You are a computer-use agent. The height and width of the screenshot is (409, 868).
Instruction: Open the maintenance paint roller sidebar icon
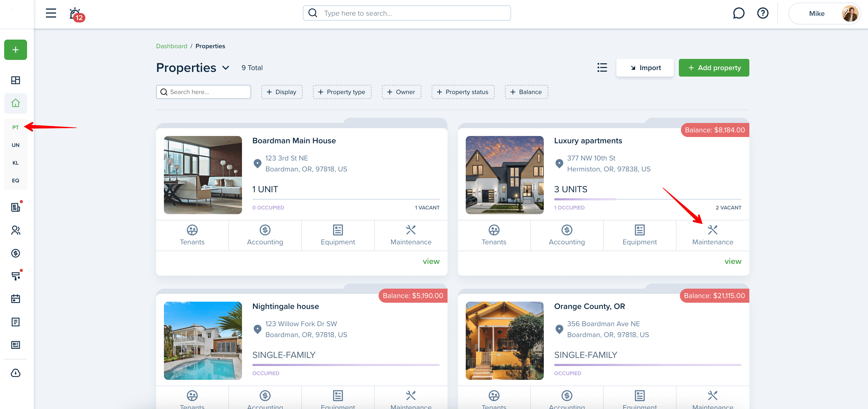pyautogui.click(x=16, y=276)
